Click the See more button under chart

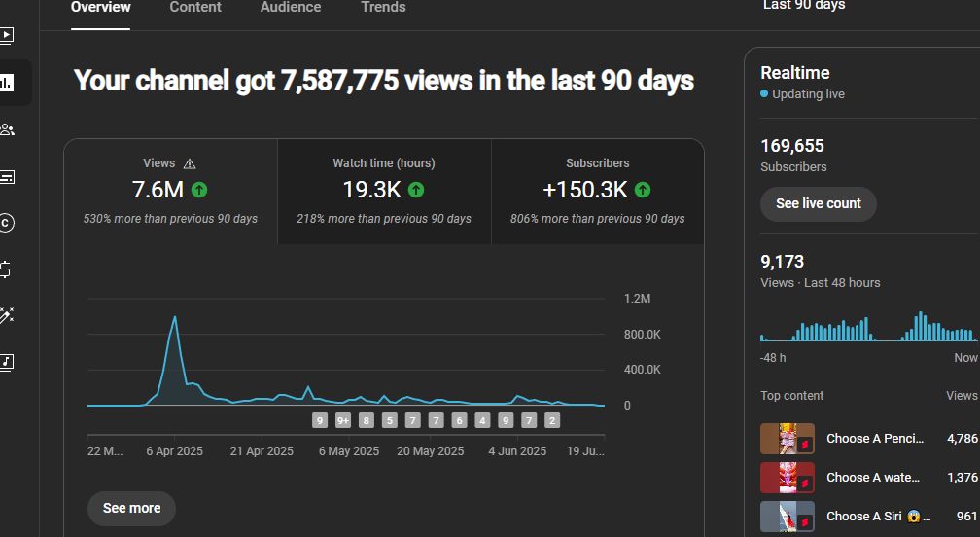click(131, 508)
